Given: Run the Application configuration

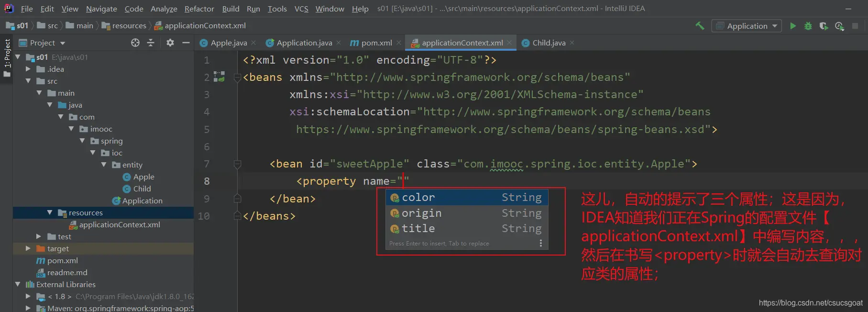Looking at the screenshot, I should pyautogui.click(x=793, y=26).
